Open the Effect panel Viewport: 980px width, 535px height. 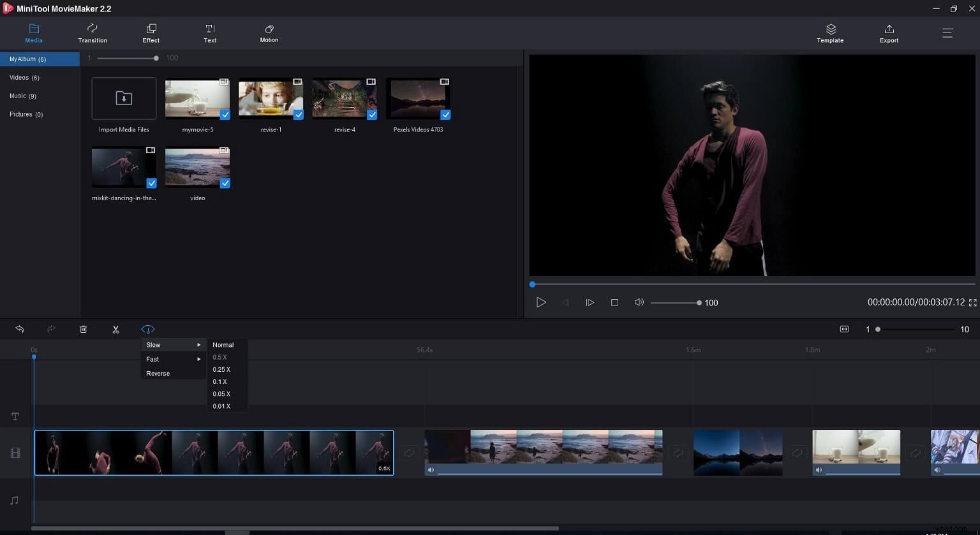tap(151, 33)
